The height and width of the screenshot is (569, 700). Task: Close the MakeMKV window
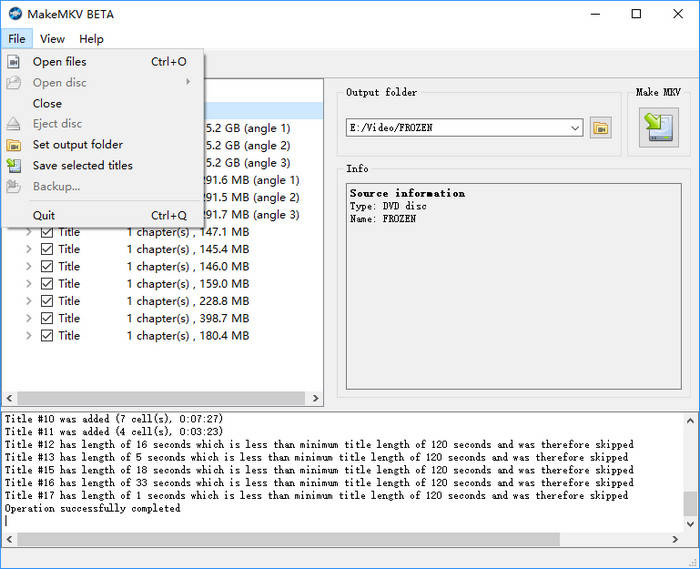pyautogui.click(x=678, y=14)
